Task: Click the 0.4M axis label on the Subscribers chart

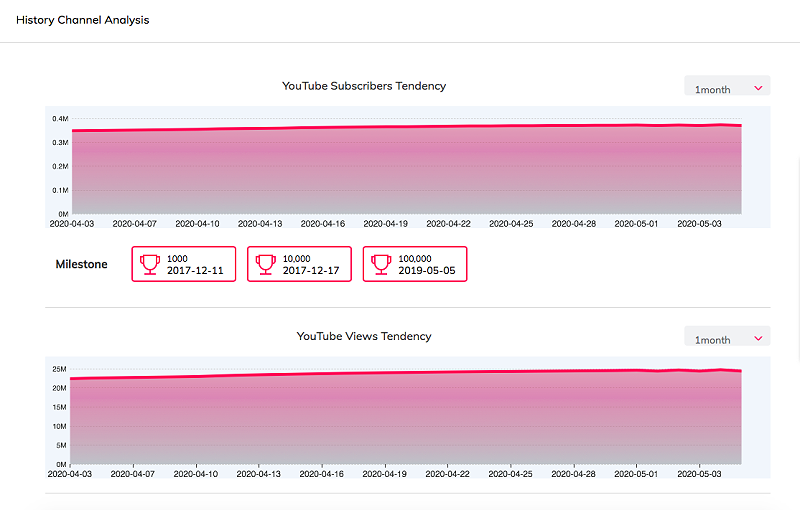Action: [x=59, y=119]
